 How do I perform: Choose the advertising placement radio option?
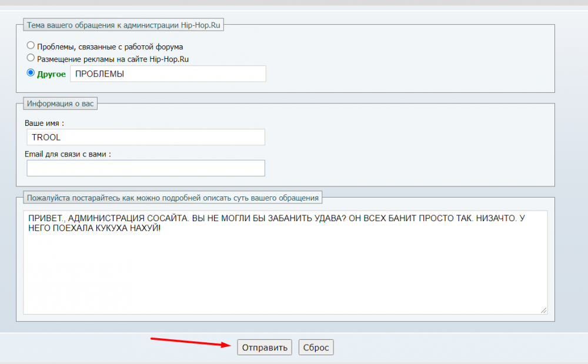(31, 58)
